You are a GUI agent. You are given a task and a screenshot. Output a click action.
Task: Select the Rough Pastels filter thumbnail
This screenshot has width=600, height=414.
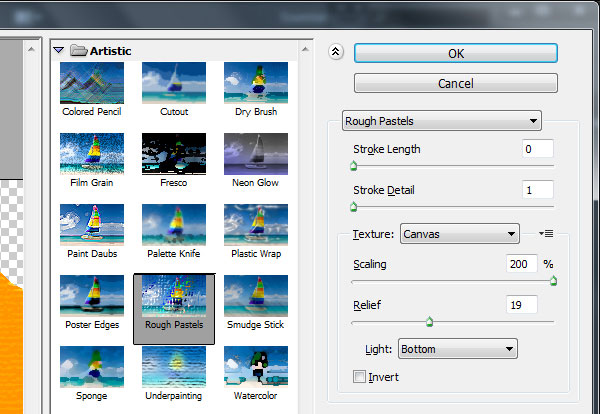(x=174, y=296)
